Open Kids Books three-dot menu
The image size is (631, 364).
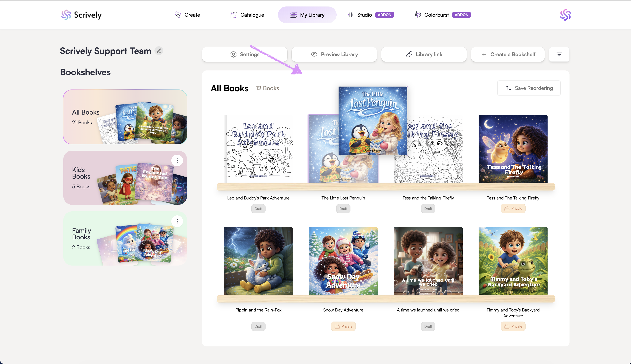click(x=177, y=160)
